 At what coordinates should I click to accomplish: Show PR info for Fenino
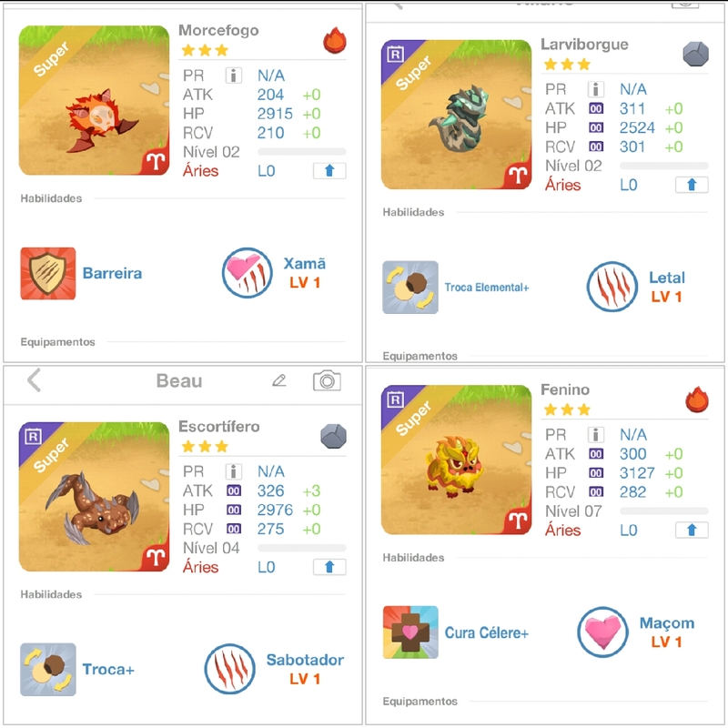(x=596, y=435)
